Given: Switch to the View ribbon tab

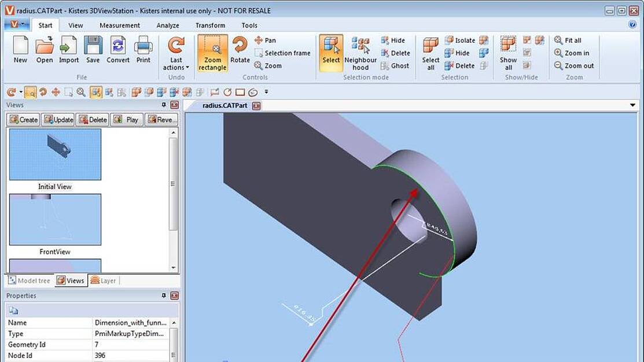Looking at the screenshot, I should click(76, 25).
